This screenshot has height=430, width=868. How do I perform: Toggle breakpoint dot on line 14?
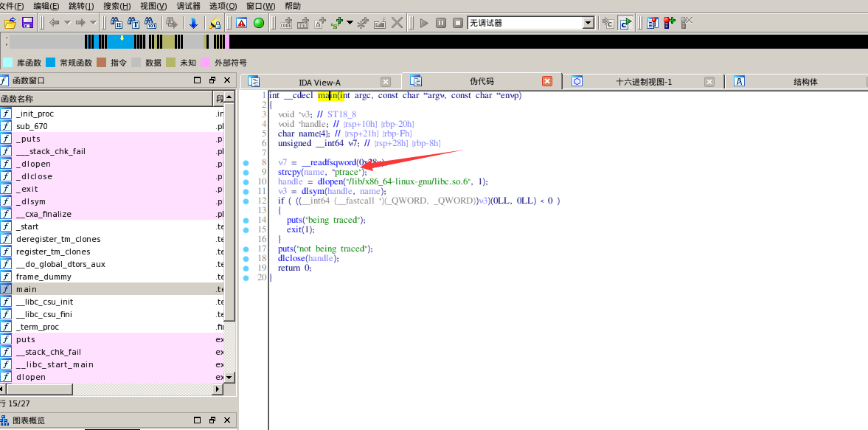click(246, 220)
